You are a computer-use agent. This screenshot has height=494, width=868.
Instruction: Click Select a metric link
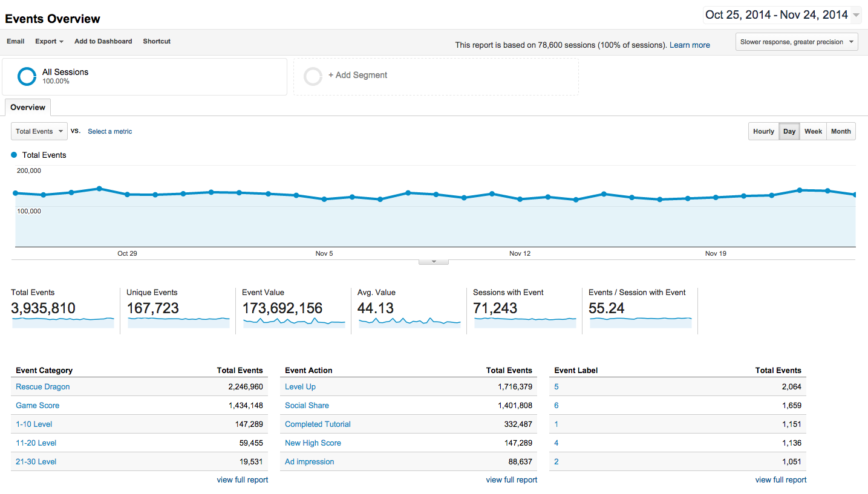point(109,131)
